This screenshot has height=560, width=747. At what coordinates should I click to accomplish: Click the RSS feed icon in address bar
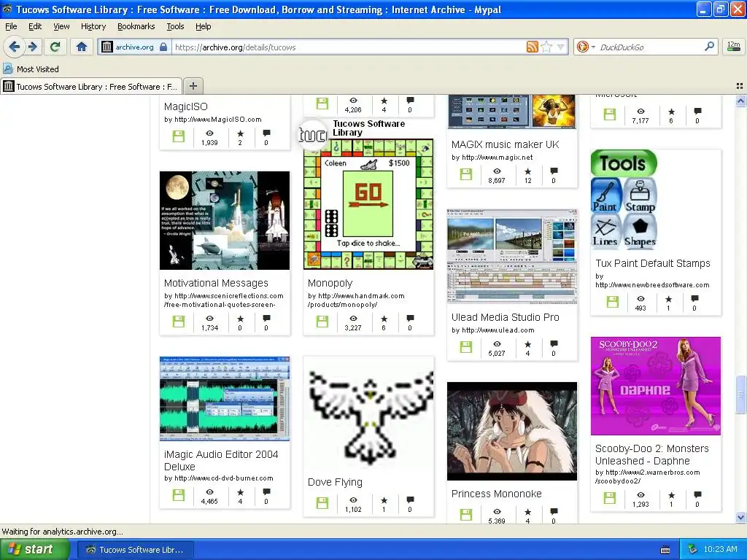(532, 47)
